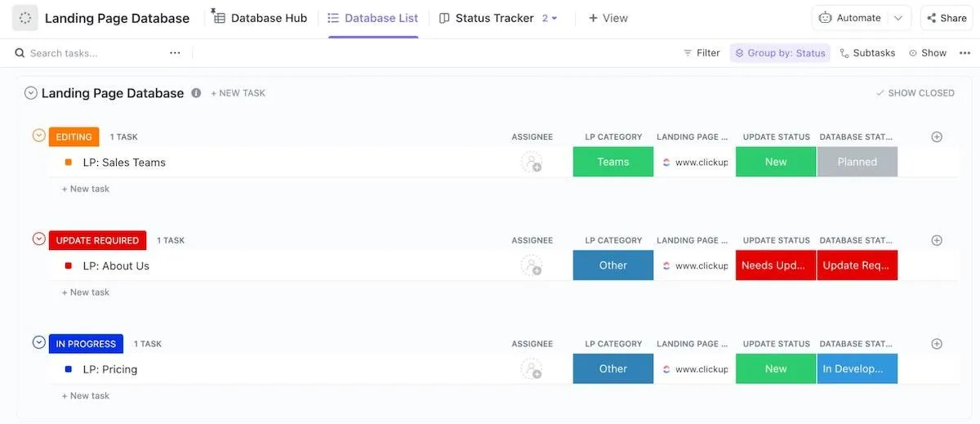Click the Share button

[947, 18]
